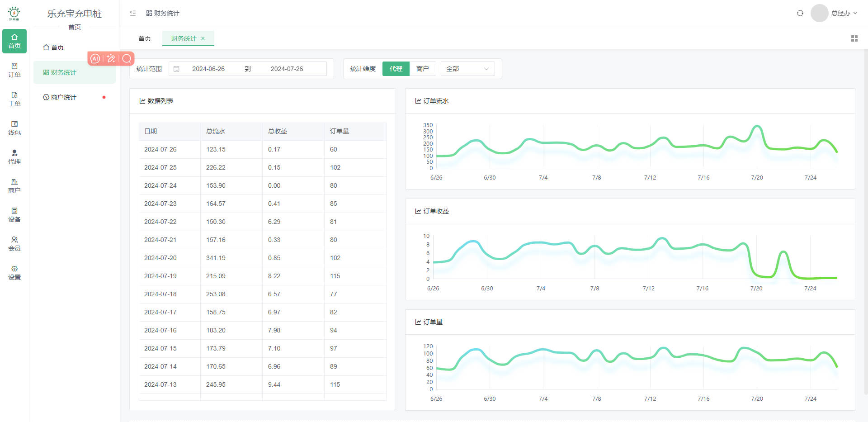
Task: Click the search icon in floating toolbar
Action: click(x=127, y=58)
